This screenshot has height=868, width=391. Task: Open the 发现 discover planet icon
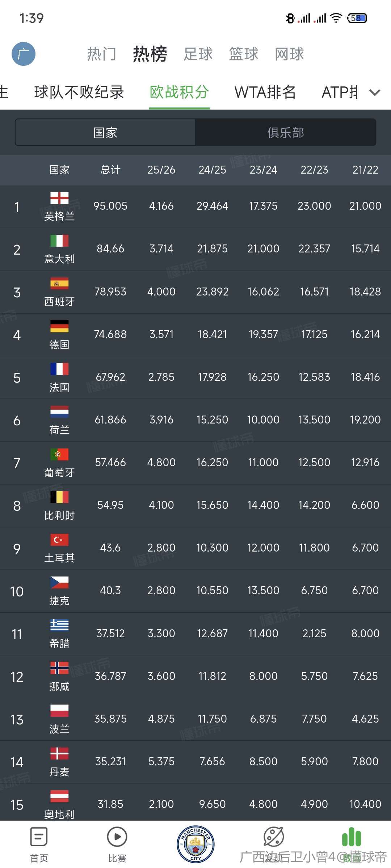(274, 837)
